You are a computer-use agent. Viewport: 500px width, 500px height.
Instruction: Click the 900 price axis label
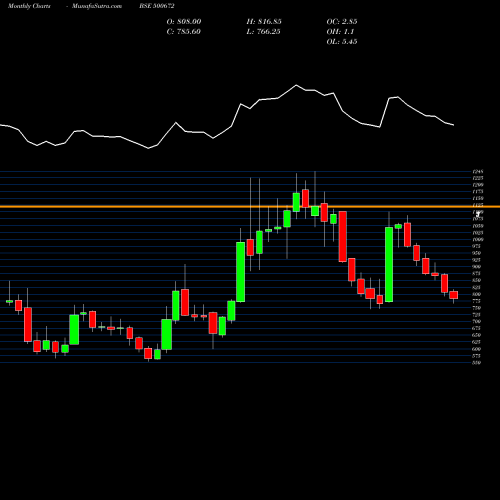coord(477,267)
